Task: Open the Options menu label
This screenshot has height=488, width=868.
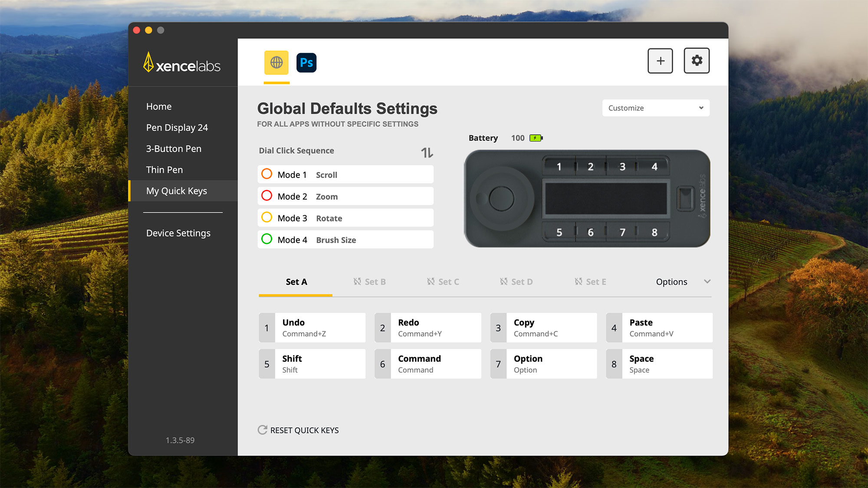Action: [x=671, y=282]
